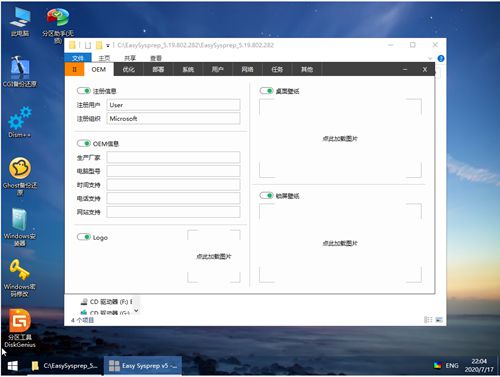Switch Explorer to large icons view
Screen dimensions: 500x377
pos(439,320)
